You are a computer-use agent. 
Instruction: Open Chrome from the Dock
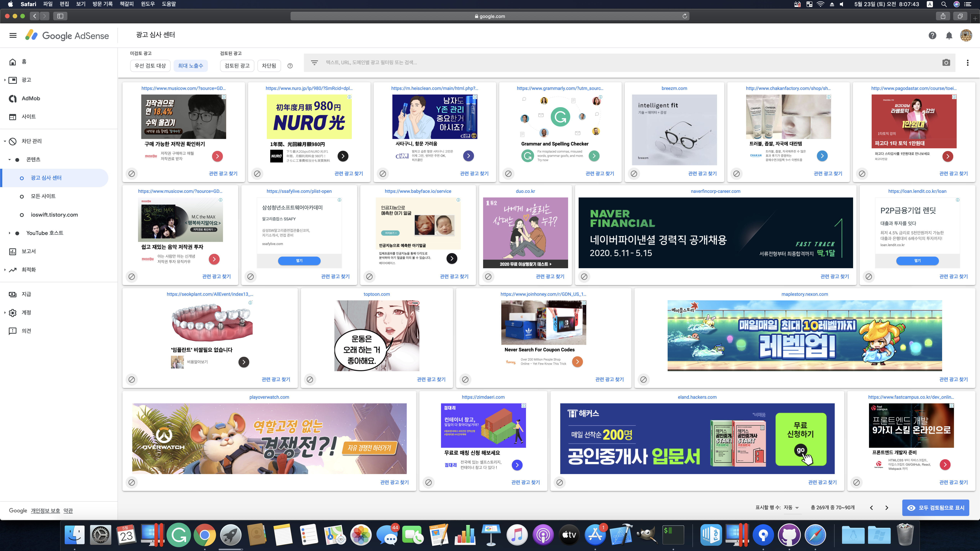pyautogui.click(x=205, y=535)
